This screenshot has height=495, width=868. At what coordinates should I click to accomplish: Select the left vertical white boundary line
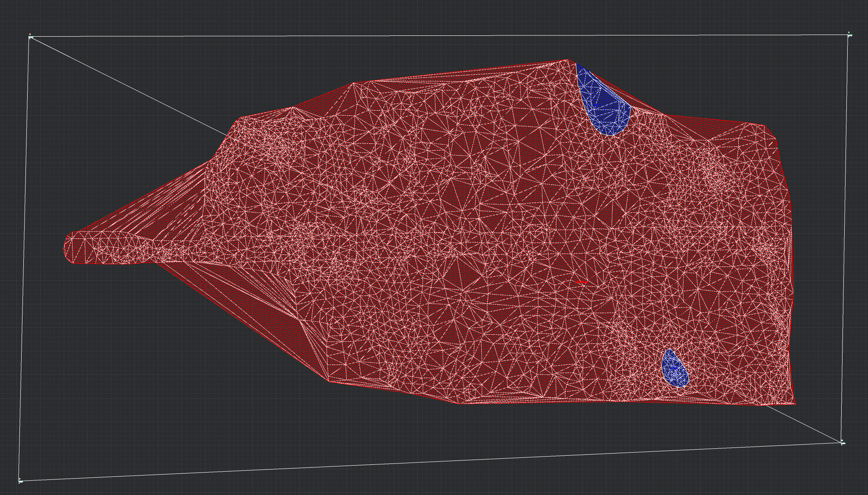(24, 259)
